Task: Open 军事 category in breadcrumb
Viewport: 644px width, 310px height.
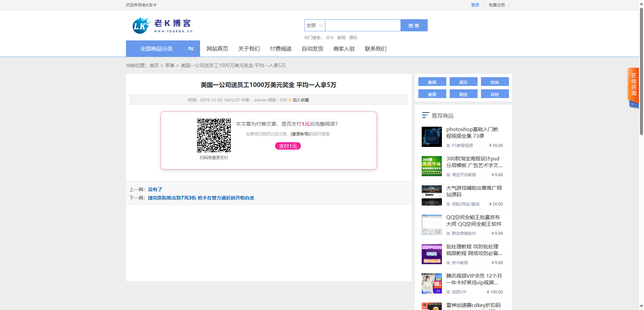Action: coord(170,65)
